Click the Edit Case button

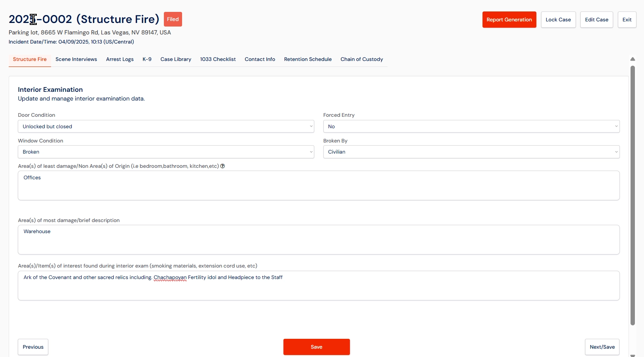tap(597, 19)
